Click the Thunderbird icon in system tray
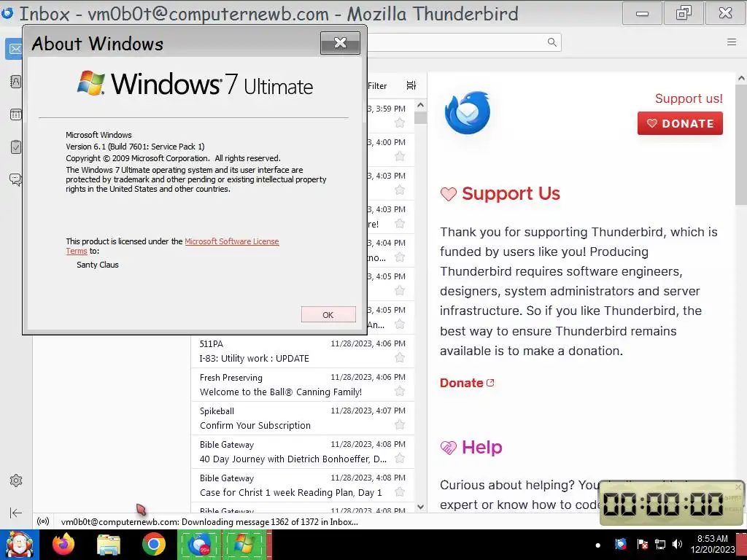Viewport: 747px width, 560px height. [x=620, y=544]
